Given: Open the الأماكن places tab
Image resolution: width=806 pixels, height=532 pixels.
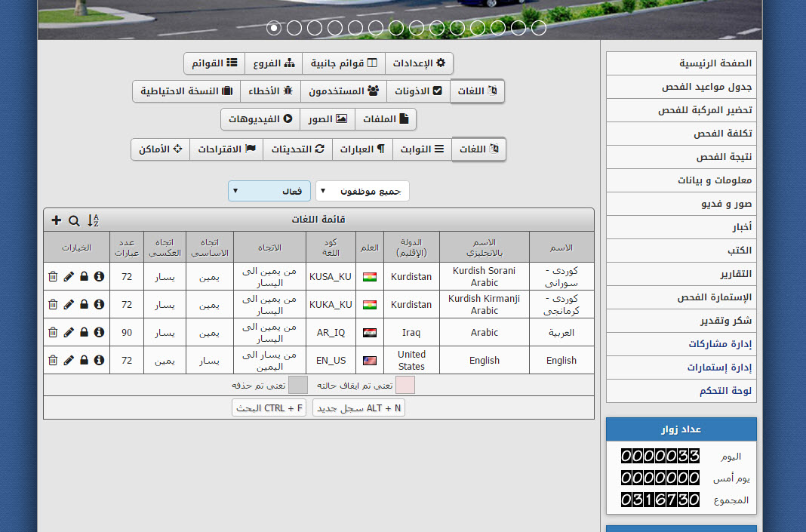Looking at the screenshot, I should coord(161,149).
